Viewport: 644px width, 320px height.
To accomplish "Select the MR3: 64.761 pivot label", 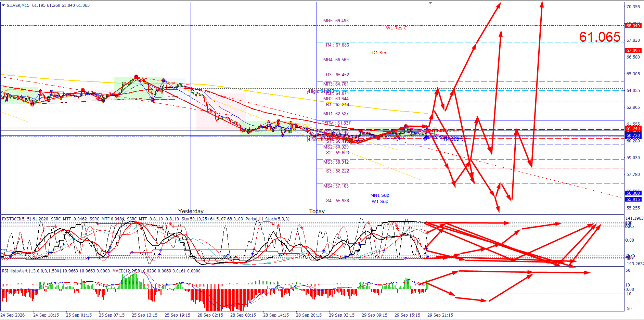I will click(336, 84).
